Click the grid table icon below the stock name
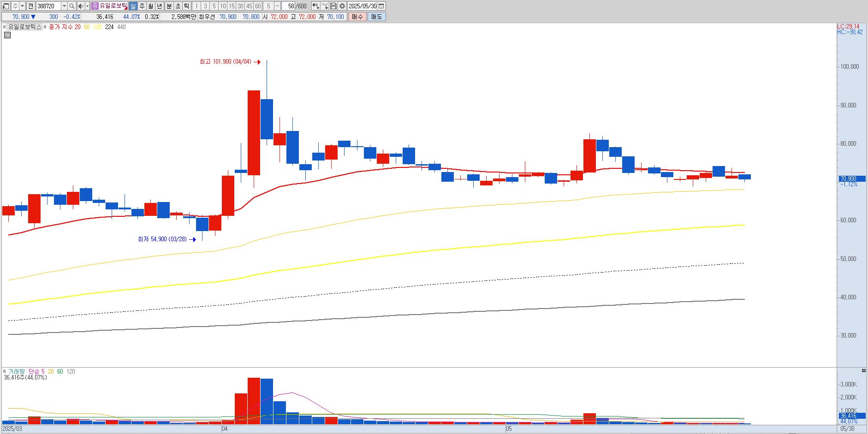The width and height of the screenshot is (868, 434). [7, 35]
